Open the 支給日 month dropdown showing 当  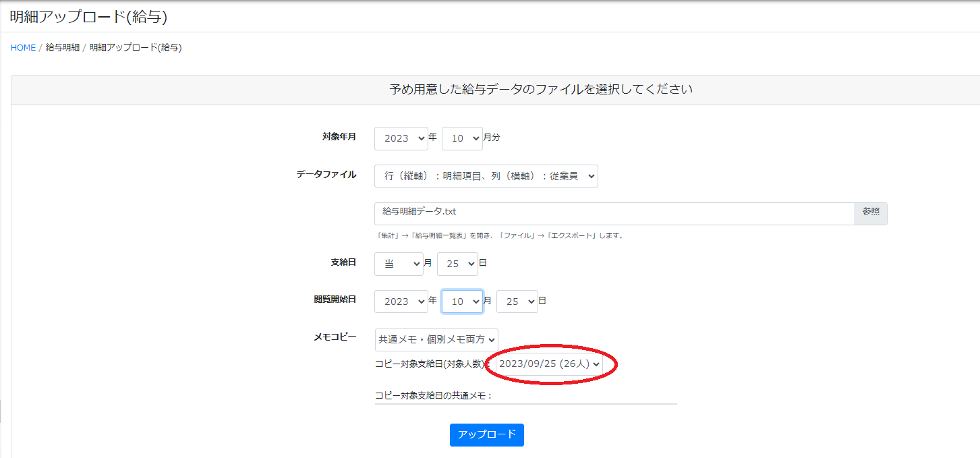tap(399, 264)
